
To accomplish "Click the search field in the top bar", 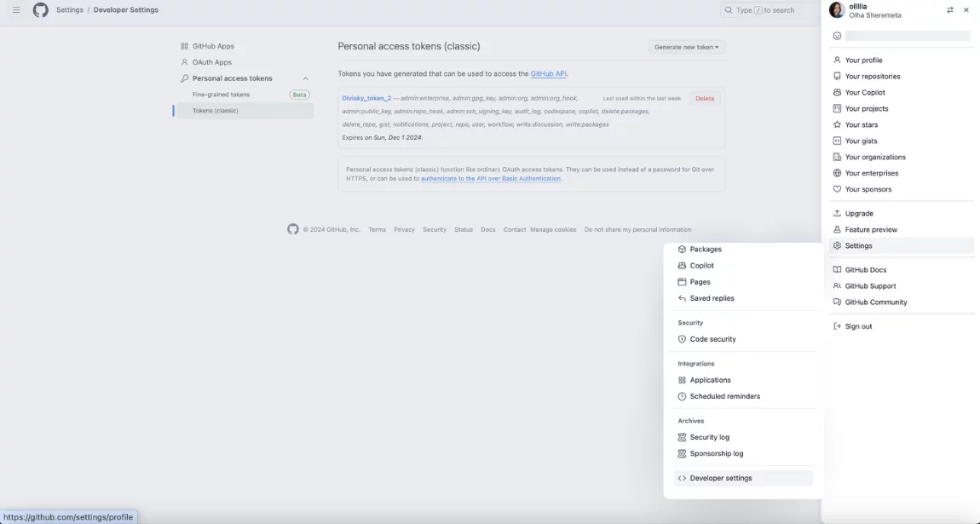I will [767, 9].
